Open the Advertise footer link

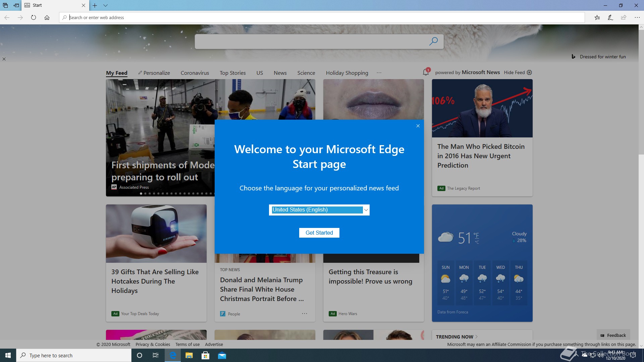tap(214, 344)
